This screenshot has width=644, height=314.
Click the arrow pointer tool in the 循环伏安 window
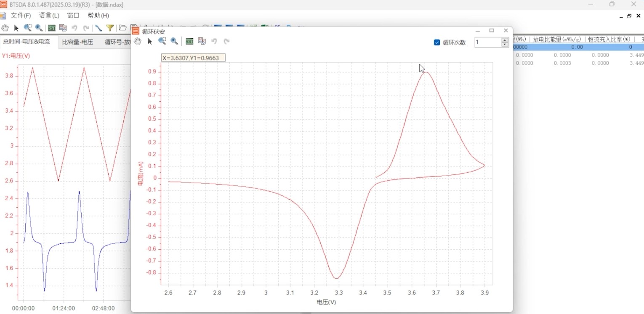point(149,41)
